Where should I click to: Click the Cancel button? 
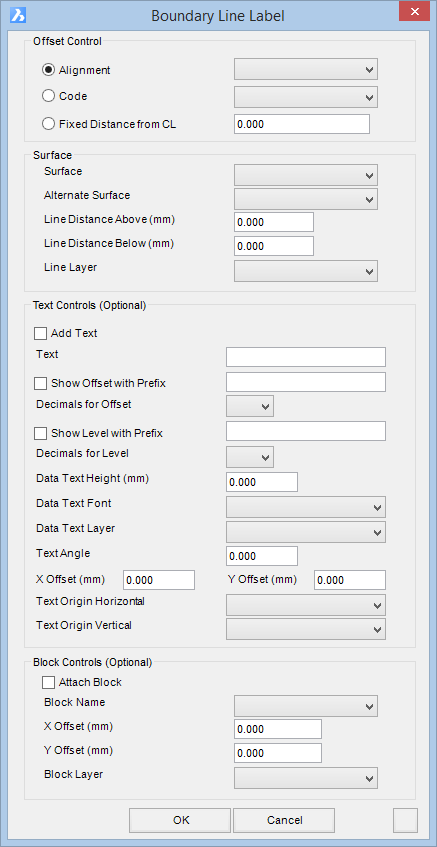click(x=284, y=820)
